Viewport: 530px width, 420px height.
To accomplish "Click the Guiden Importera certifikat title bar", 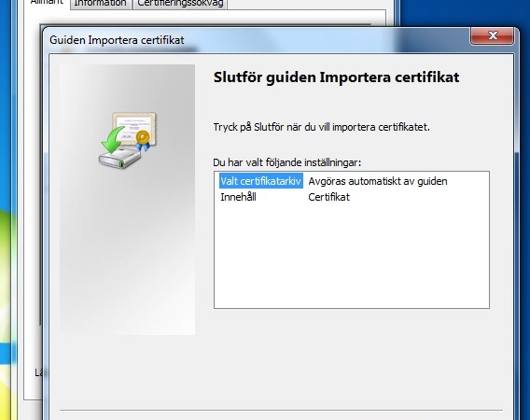I will (257, 40).
